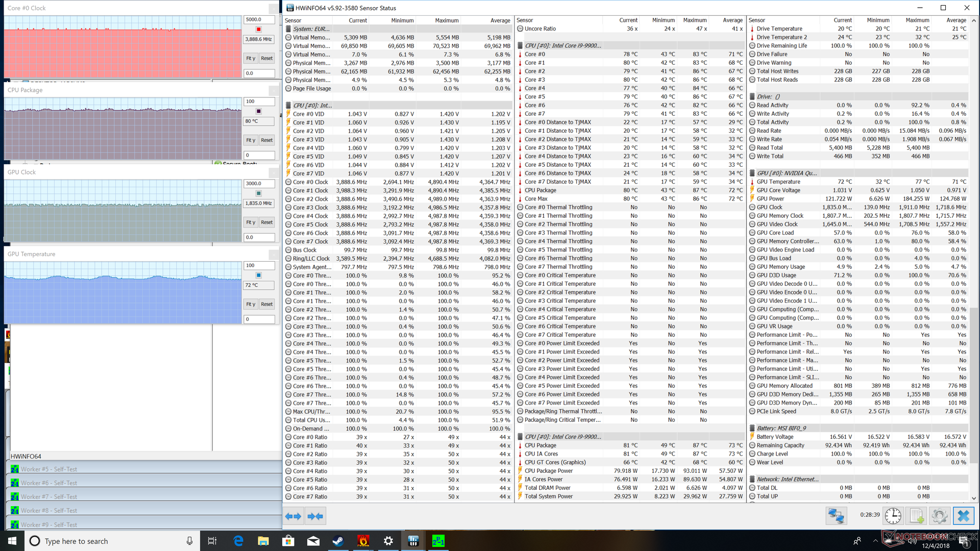Click the scroll-down arrow of sensor list

974,498
